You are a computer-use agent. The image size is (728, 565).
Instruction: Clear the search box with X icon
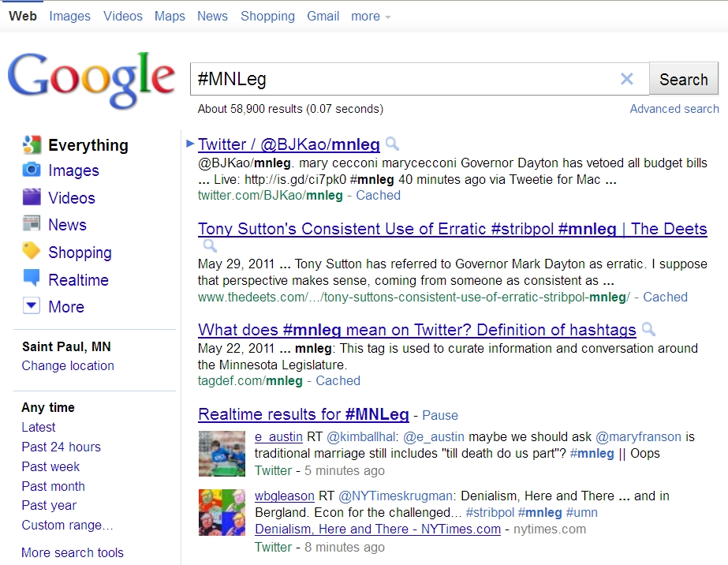tap(627, 79)
